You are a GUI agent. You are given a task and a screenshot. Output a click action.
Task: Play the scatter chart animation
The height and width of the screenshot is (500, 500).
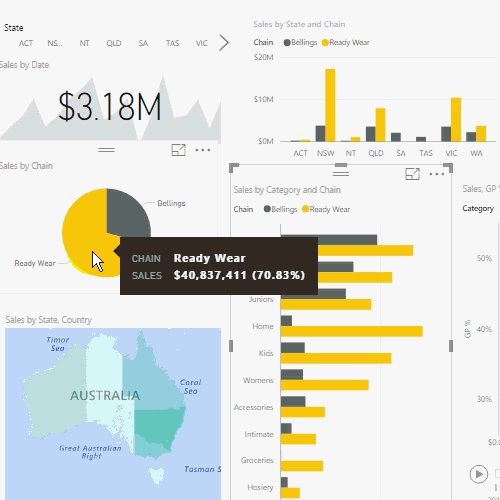(x=479, y=474)
